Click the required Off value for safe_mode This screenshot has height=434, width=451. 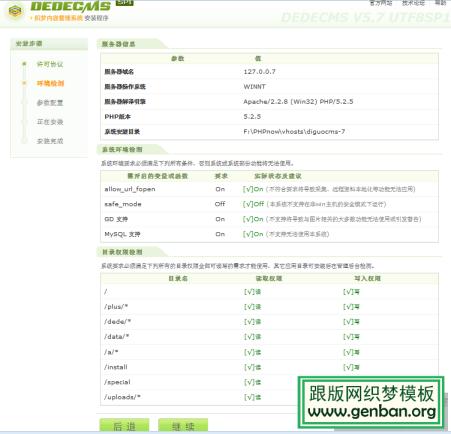(x=220, y=204)
